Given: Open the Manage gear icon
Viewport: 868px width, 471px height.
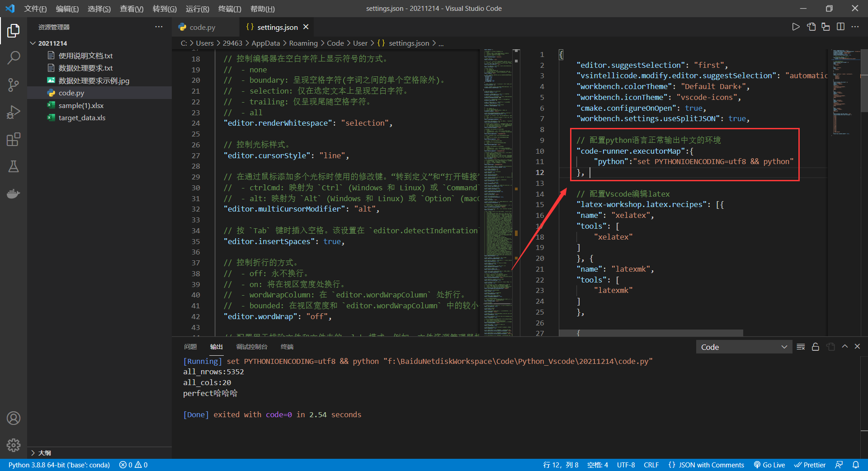Looking at the screenshot, I should coord(14,445).
